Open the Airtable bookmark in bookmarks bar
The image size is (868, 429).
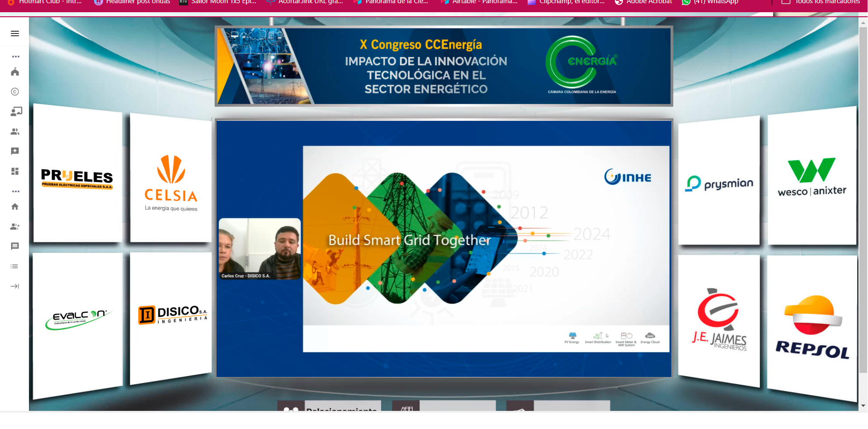click(x=480, y=2)
